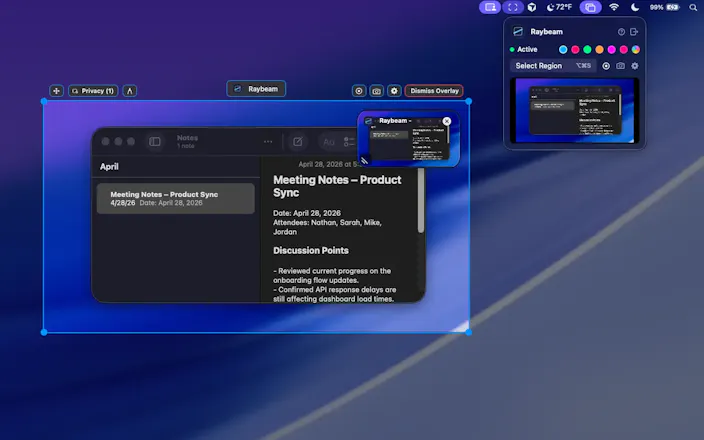Compose a new note in Notes
Image resolution: width=704 pixels, height=440 pixels.
point(298,142)
